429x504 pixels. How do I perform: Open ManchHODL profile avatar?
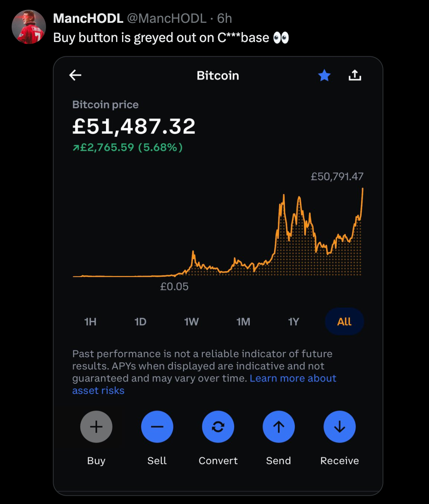click(29, 27)
